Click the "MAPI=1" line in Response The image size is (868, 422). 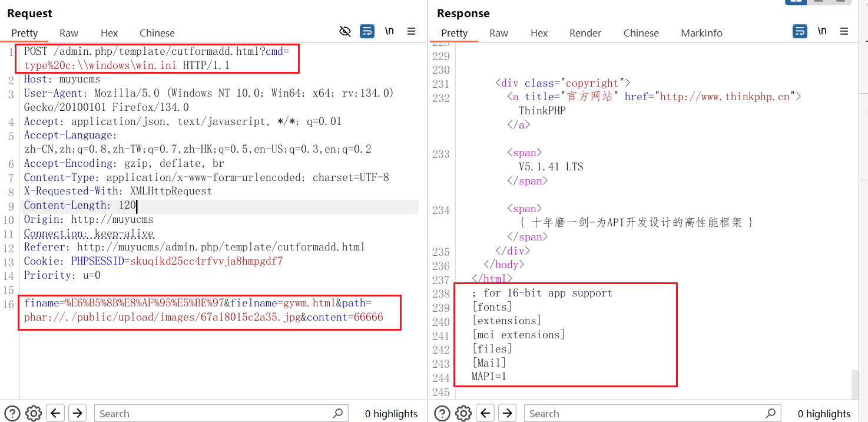[489, 377]
